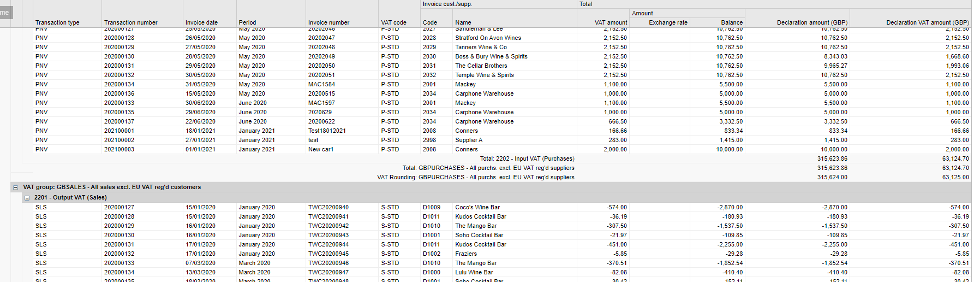Select The Cellar Brothers name cell
The image size is (980, 282).
pyautogui.click(x=481, y=66)
